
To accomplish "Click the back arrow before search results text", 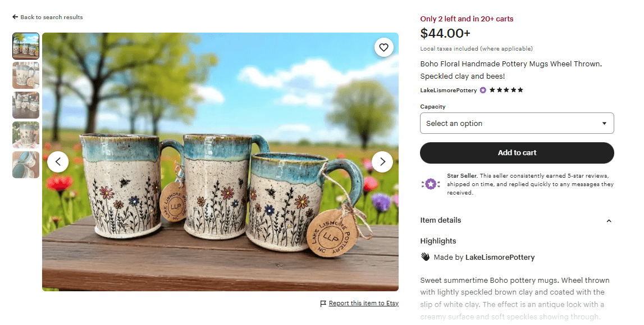I will pos(14,17).
